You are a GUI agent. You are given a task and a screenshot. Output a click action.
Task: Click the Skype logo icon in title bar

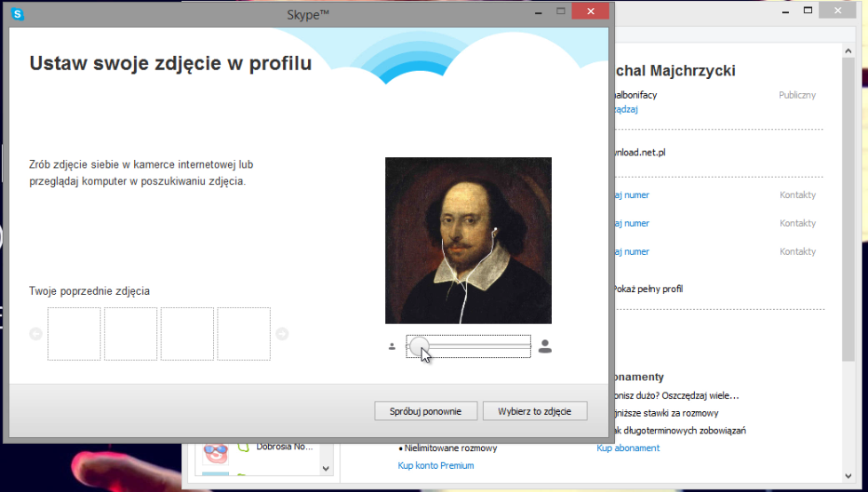[18, 14]
